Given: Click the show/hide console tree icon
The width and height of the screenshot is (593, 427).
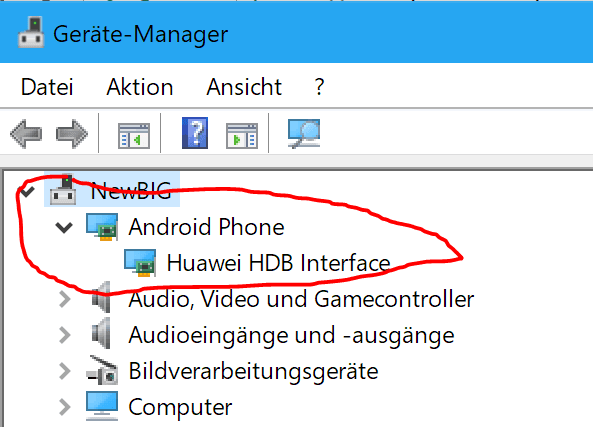Looking at the screenshot, I should (x=134, y=135).
